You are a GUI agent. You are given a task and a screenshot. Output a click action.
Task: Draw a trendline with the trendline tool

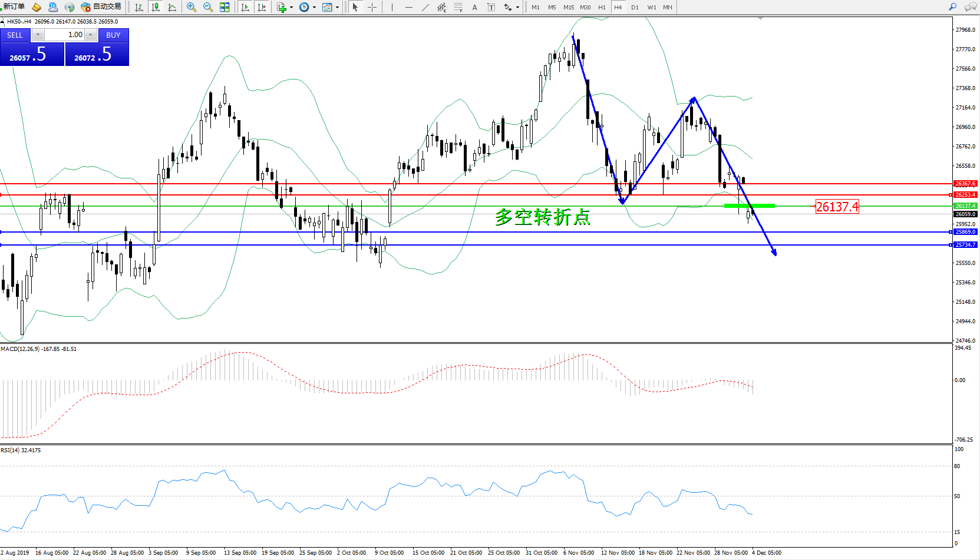point(425,7)
